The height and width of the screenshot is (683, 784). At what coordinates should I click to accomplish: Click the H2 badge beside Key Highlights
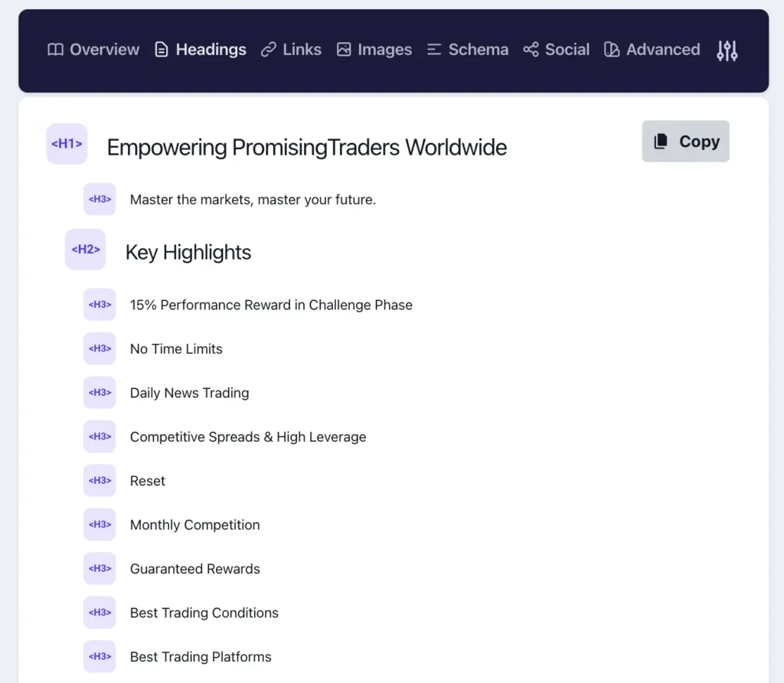pos(85,249)
